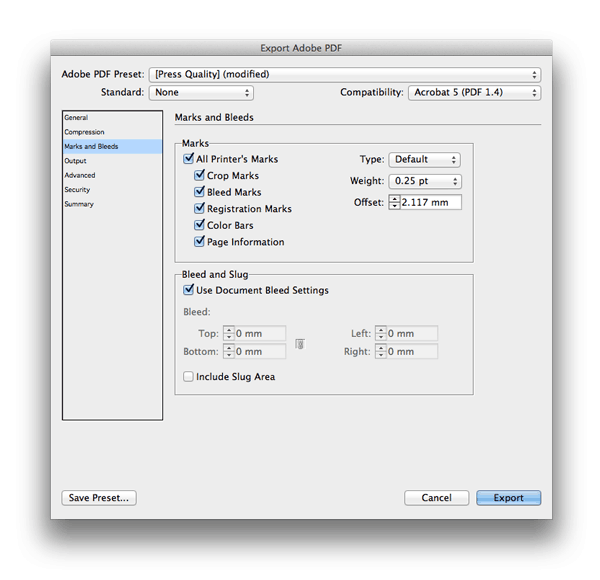Uncheck All Printer's Marks checkbox
Screen dimensions: 600x580
[188, 158]
